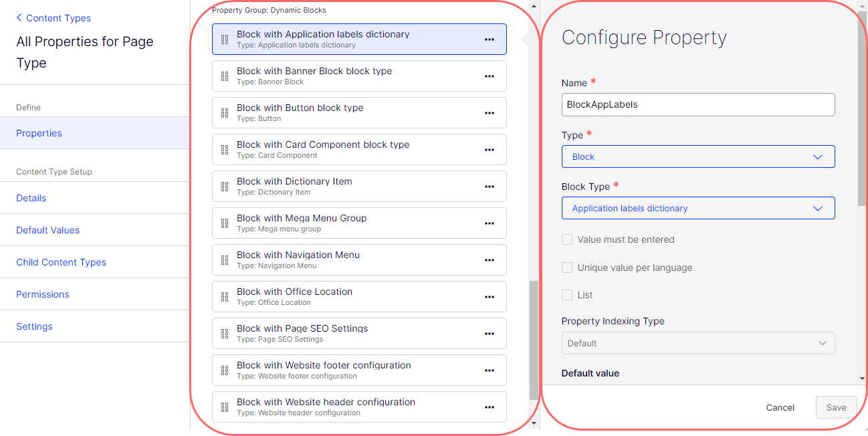
Task: Expand the Property Indexing Type dropdown
Action: coord(698,343)
